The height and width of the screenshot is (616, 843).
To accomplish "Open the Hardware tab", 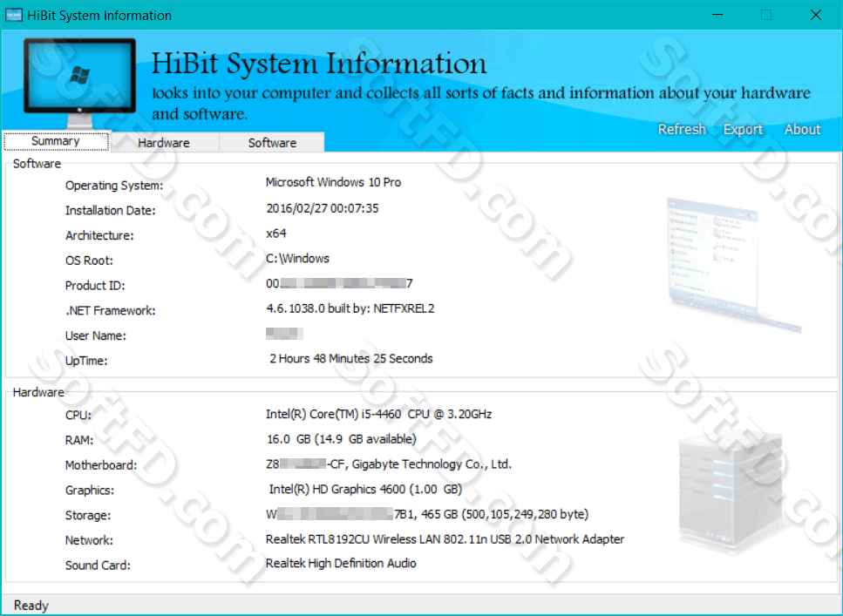I will point(164,142).
